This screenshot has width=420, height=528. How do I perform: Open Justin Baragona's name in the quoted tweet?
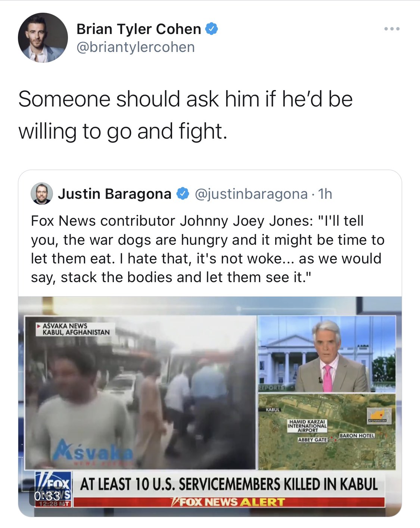115,194
